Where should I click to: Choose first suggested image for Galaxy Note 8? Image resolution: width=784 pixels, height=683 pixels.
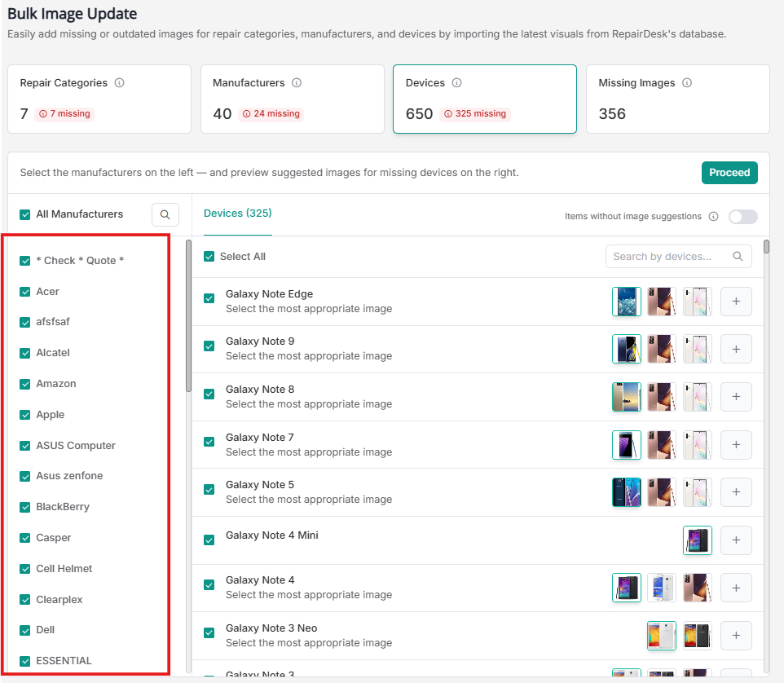point(626,397)
